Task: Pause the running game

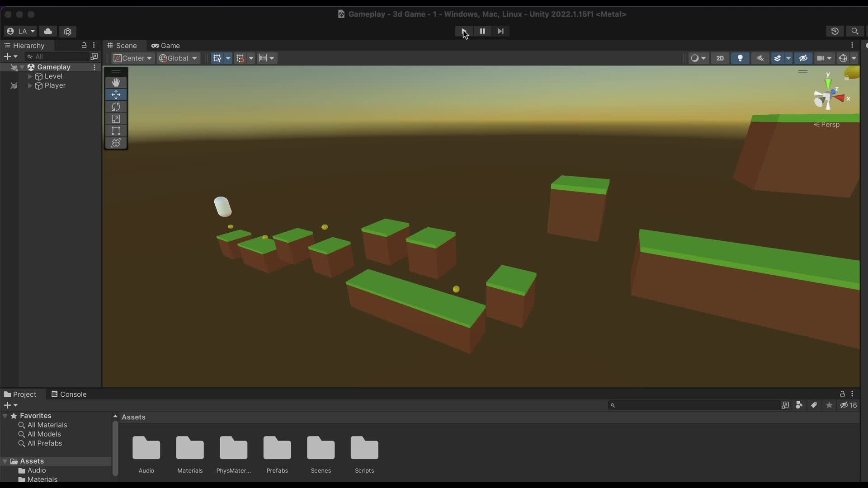Action: 482,31
